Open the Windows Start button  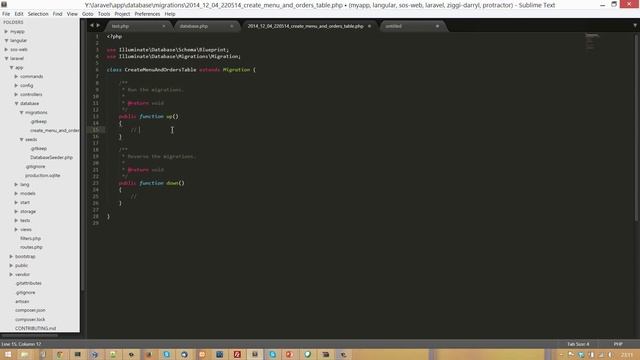pos(7,354)
